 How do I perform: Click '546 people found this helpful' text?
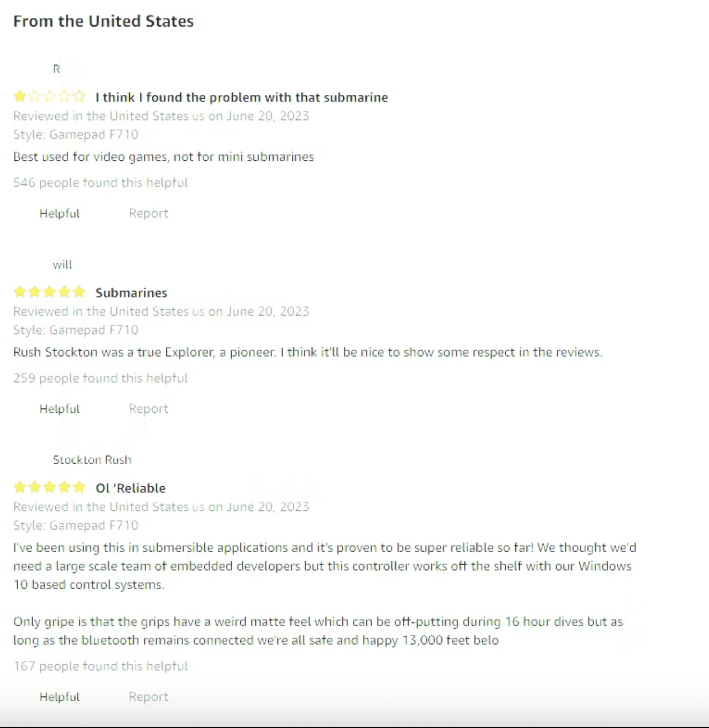(101, 183)
